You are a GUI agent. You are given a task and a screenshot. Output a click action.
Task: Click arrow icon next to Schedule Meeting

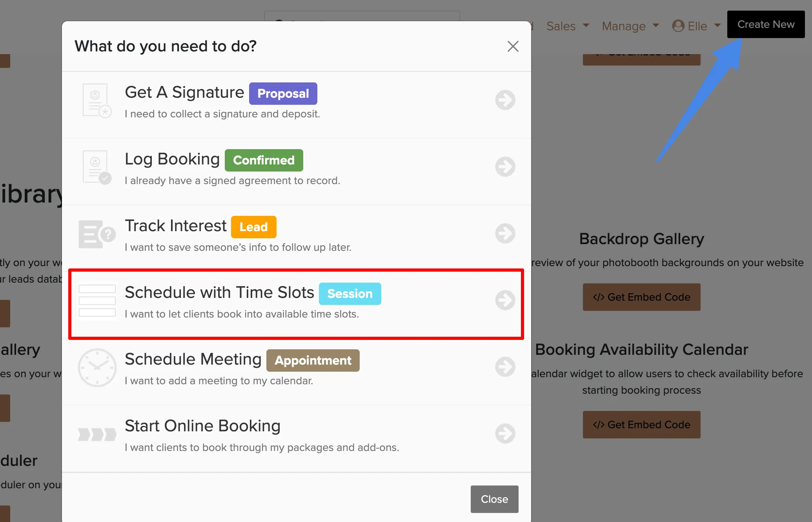tap(505, 367)
